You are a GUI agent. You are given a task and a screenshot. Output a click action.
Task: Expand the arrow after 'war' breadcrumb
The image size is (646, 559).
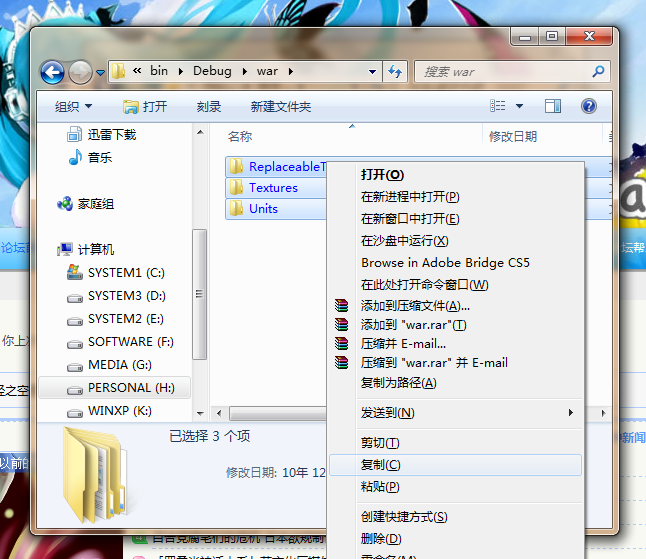click(x=291, y=71)
